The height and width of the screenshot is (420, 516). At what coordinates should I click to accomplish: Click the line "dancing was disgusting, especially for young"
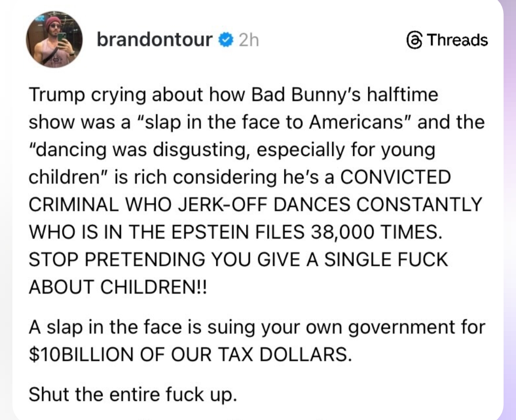click(232, 150)
